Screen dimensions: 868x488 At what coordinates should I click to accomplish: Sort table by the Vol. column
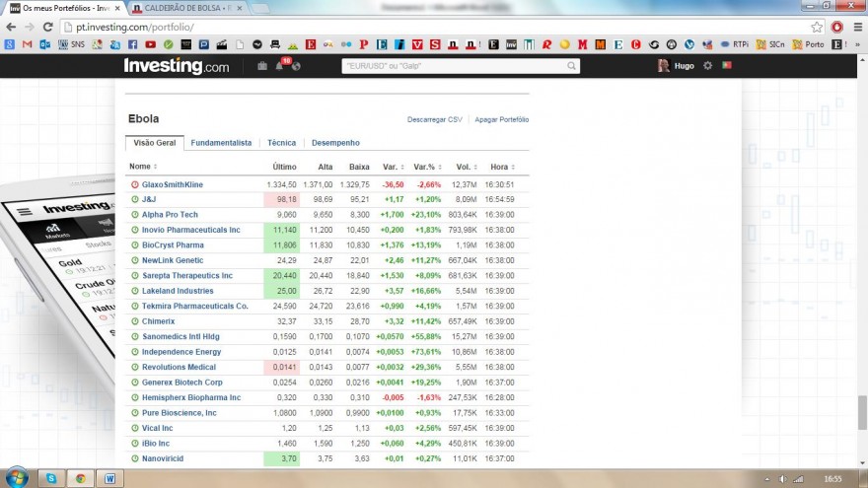tap(467, 167)
